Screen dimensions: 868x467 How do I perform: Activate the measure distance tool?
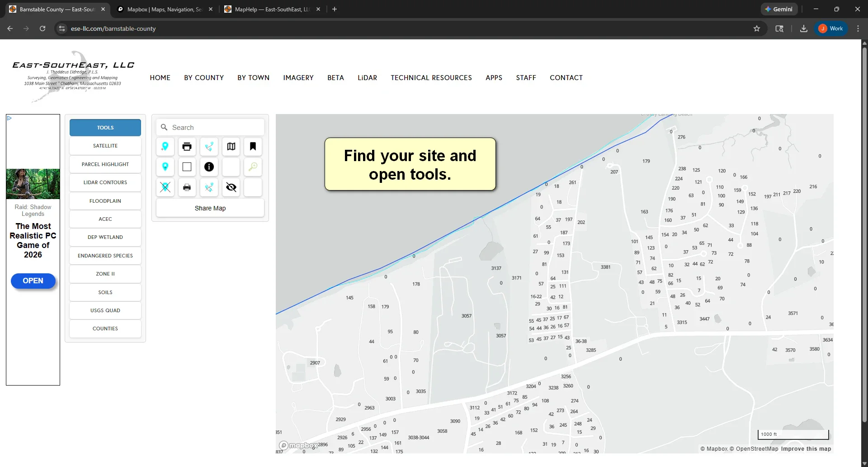pos(209,147)
